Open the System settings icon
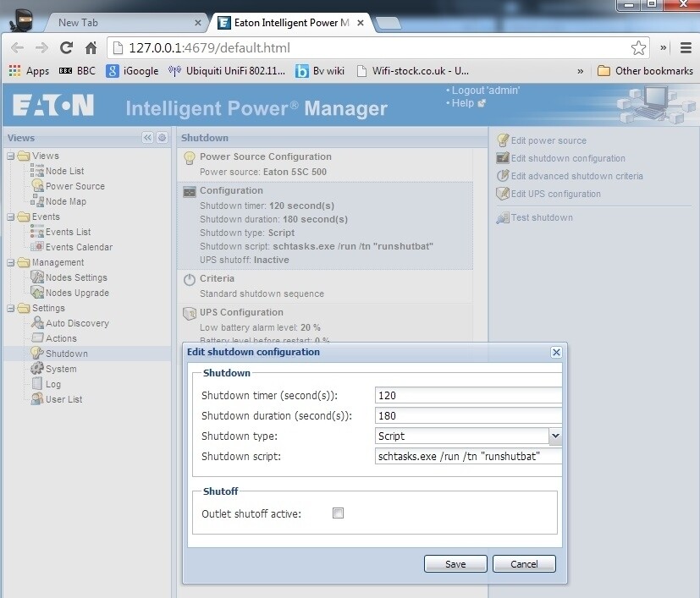Screen dimensions: 700x598 [39, 369]
